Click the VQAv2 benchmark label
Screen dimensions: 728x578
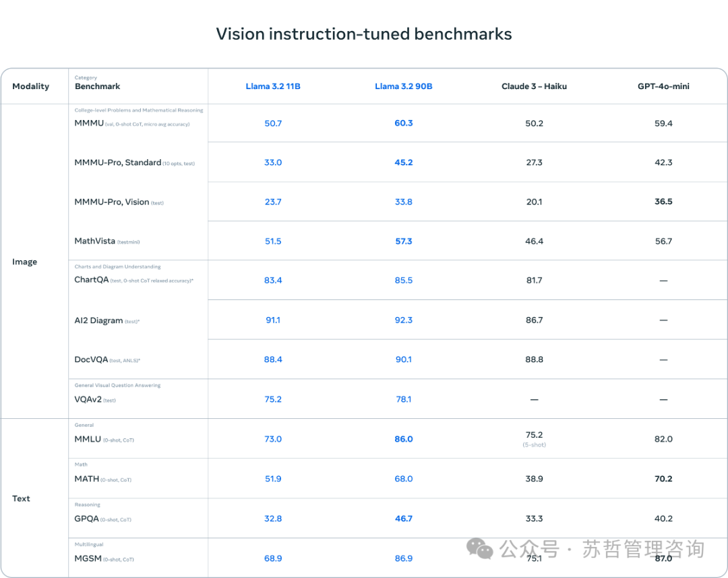[88, 399]
